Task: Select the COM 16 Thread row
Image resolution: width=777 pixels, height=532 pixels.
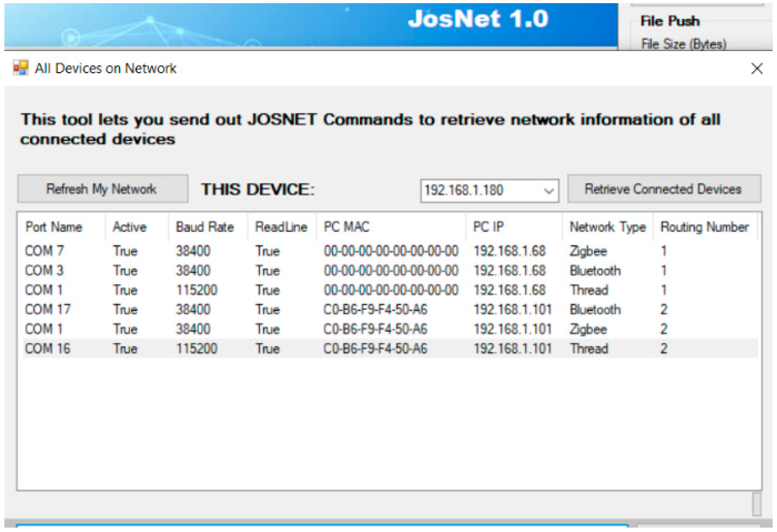Action: pyautogui.click(x=48, y=349)
